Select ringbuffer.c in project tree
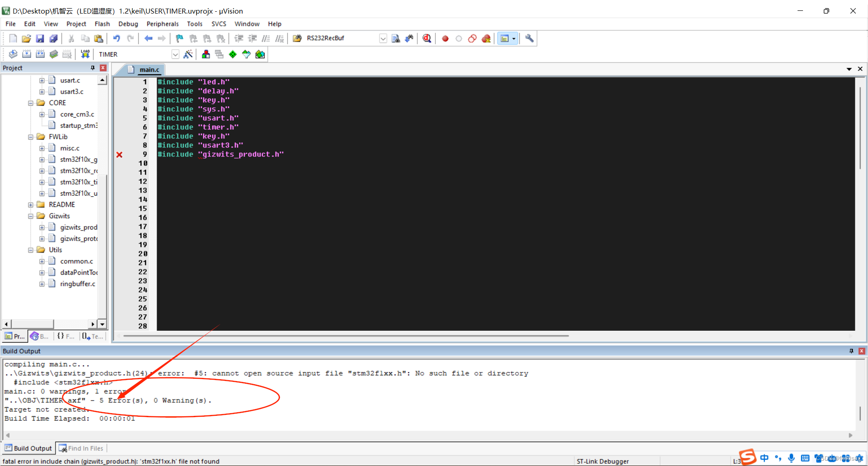This screenshot has width=868, height=466. tap(78, 284)
